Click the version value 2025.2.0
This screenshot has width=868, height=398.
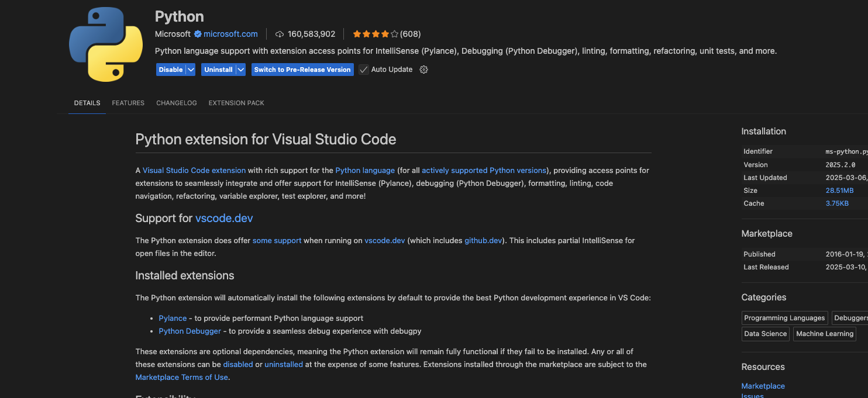pyautogui.click(x=841, y=165)
